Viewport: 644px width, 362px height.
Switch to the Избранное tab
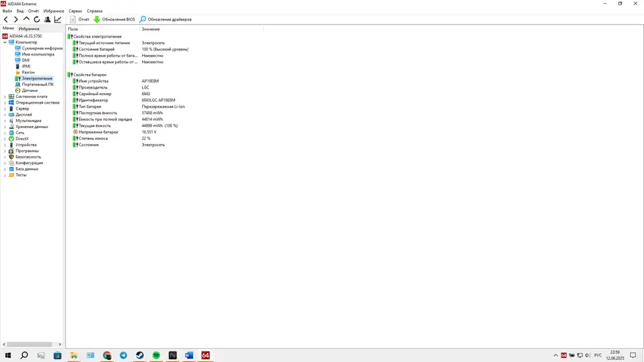(x=28, y=28)
